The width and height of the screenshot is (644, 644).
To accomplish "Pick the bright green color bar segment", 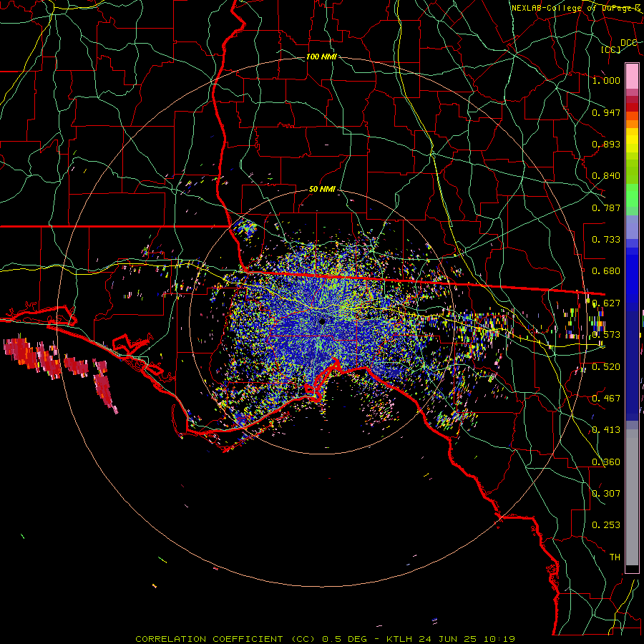I will [632, 195].
